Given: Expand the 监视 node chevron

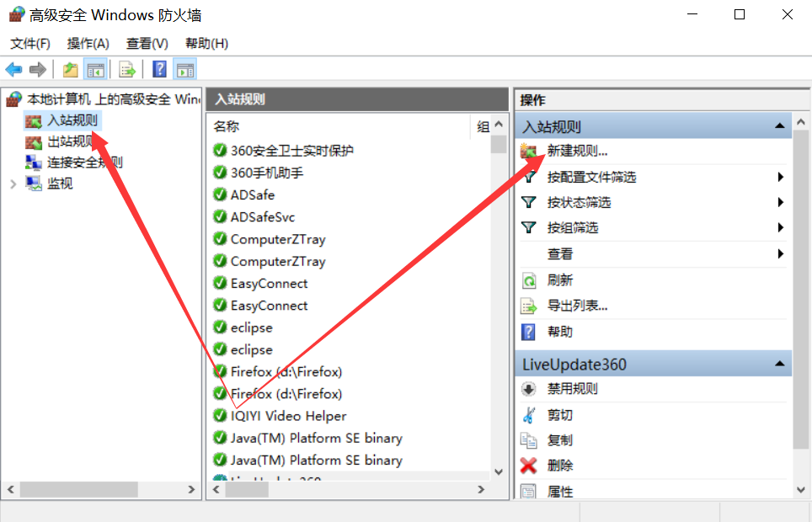Looking at the screenshot, I should (x=13, y=184).
